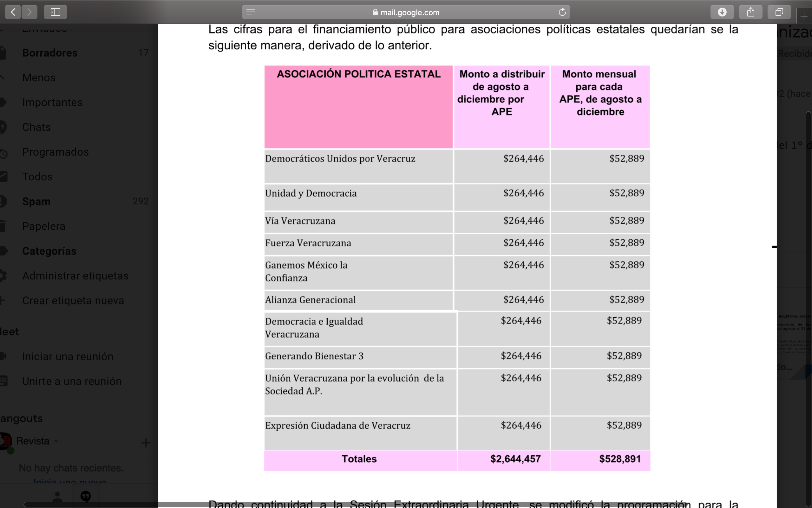Click the Monto mensual column header
The width and height of the screenshot is (812, 508).
click(600, 107)
